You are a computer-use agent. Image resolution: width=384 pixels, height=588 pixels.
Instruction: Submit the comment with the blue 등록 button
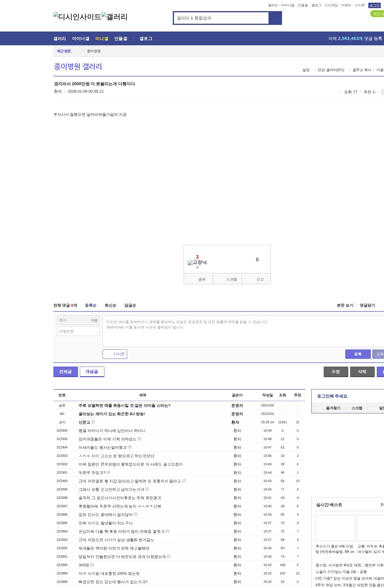pyautogui.click(x=358, y=354)
